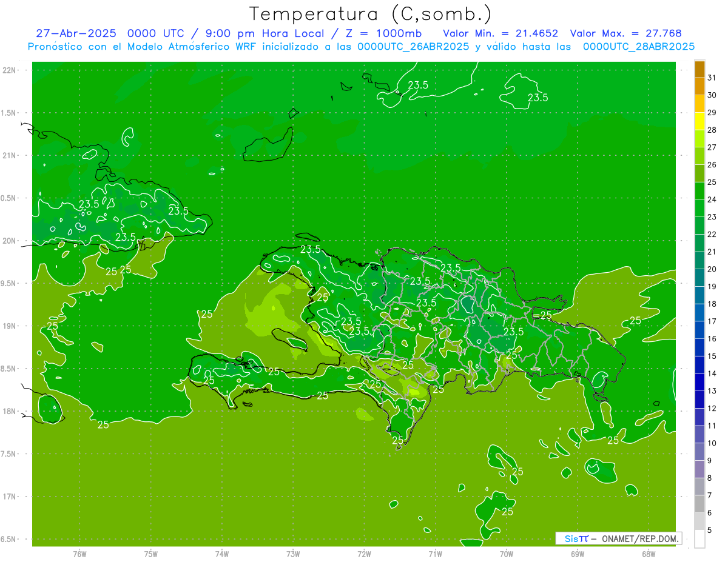This screenshot has height=562, width=728.
Task: Pick the colorbar swatch between 25 and 26
Action: [x=699, y=173]
